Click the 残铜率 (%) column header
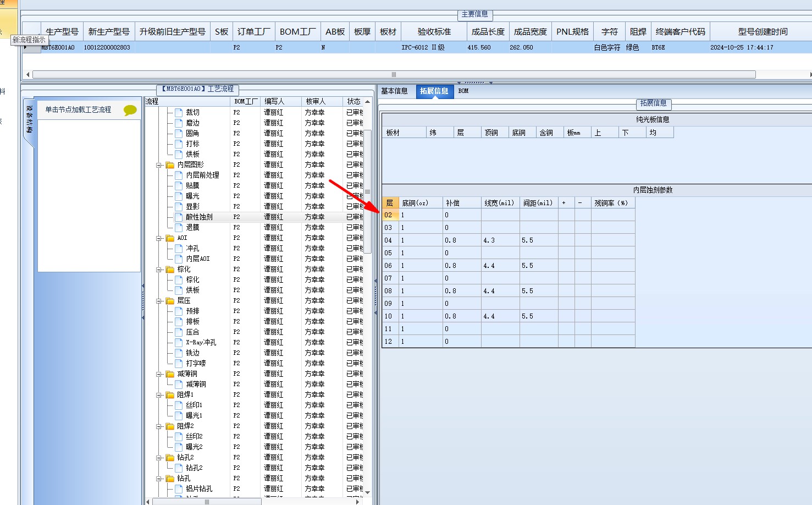Viewport: 812px width, 505px height. pyautogui.click(x=613, y=203)
